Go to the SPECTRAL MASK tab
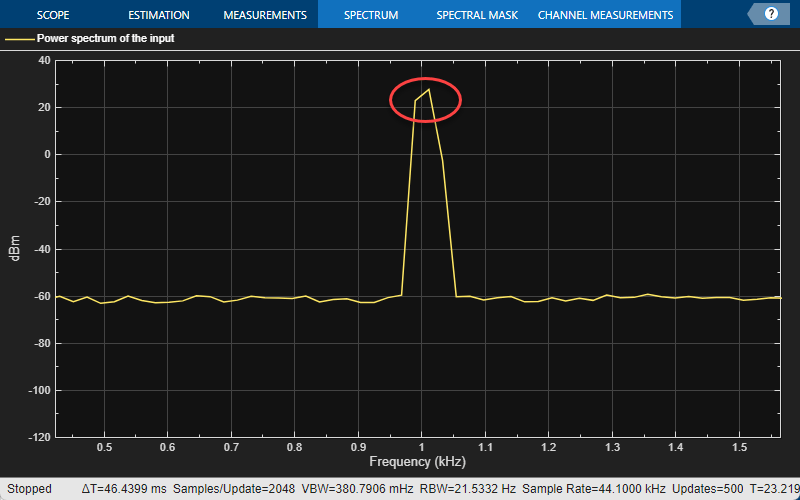Image resolution: width=800 pixels, height=500 pixels. point(477,15)
